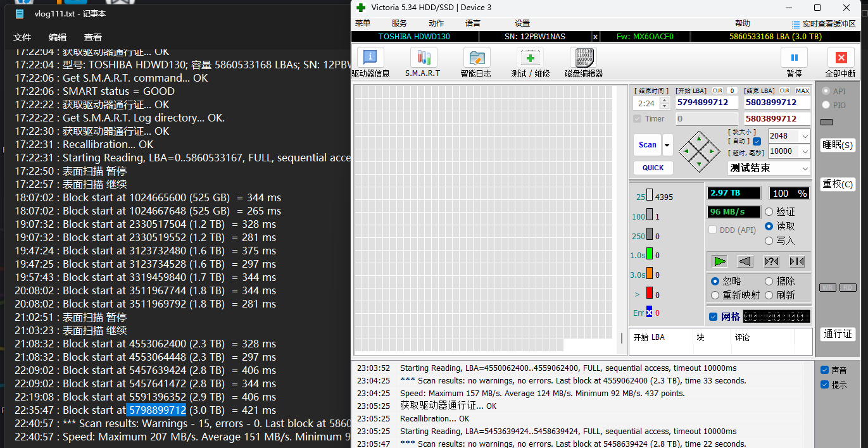Click the CUR button beside start LBA label
The width and height of the screenshot is (868, 448).
coord(717,90)
